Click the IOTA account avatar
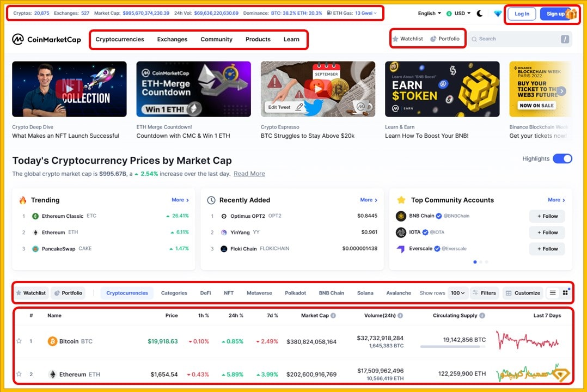Screen dimensions: 587x392 click(401, 232)
